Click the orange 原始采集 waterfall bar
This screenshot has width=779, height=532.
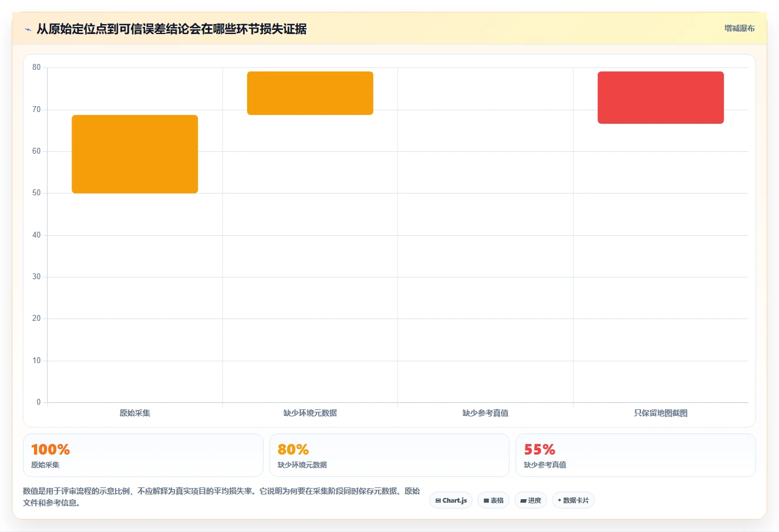pyautogui.click(x=135, y=154)
